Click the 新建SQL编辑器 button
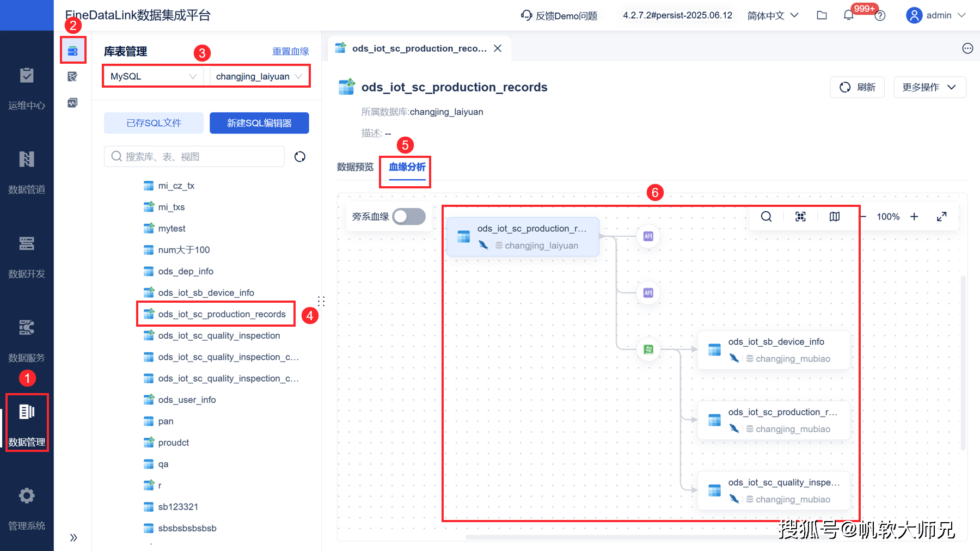 pos(259,123)
